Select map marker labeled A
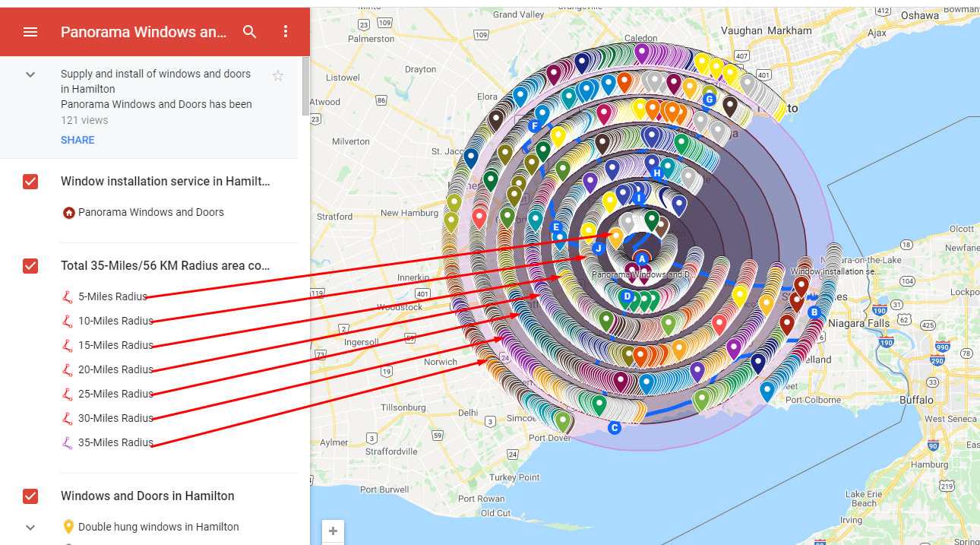Screen dimensions: 980x545 pyautogui.click(x=642, y=260)
